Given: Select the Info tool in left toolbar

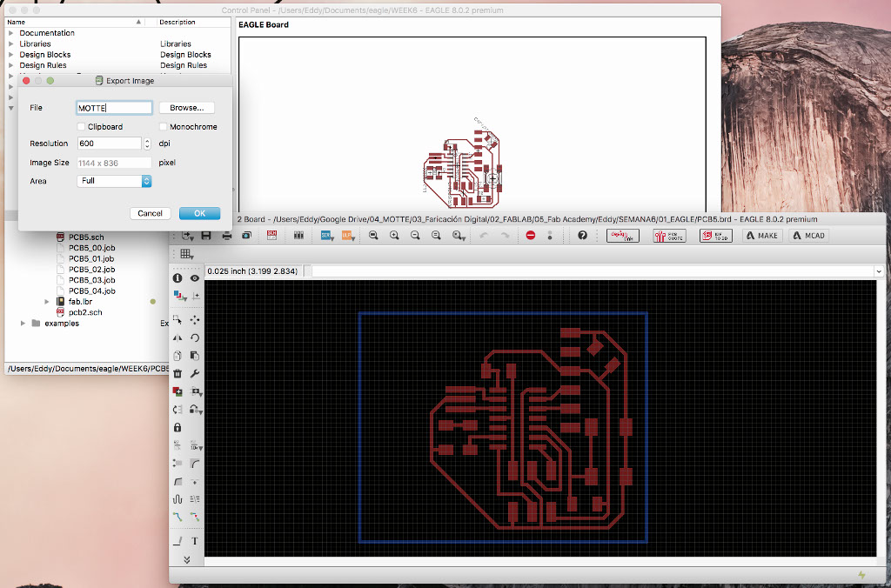Looking at the screenshot, I should (x=178, y=277).
